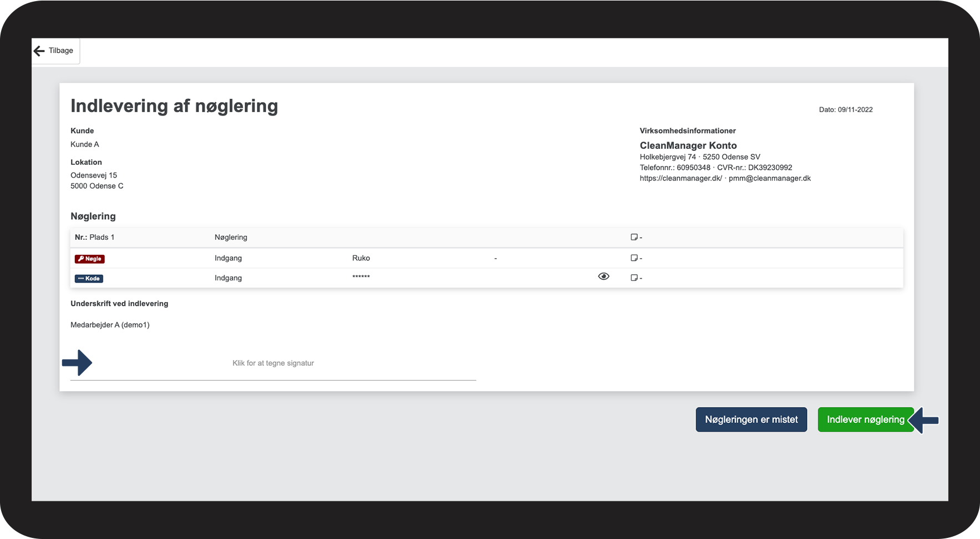Show the hidden Kode value with eye icon
The image size is (980, 539).
(603, 276)
